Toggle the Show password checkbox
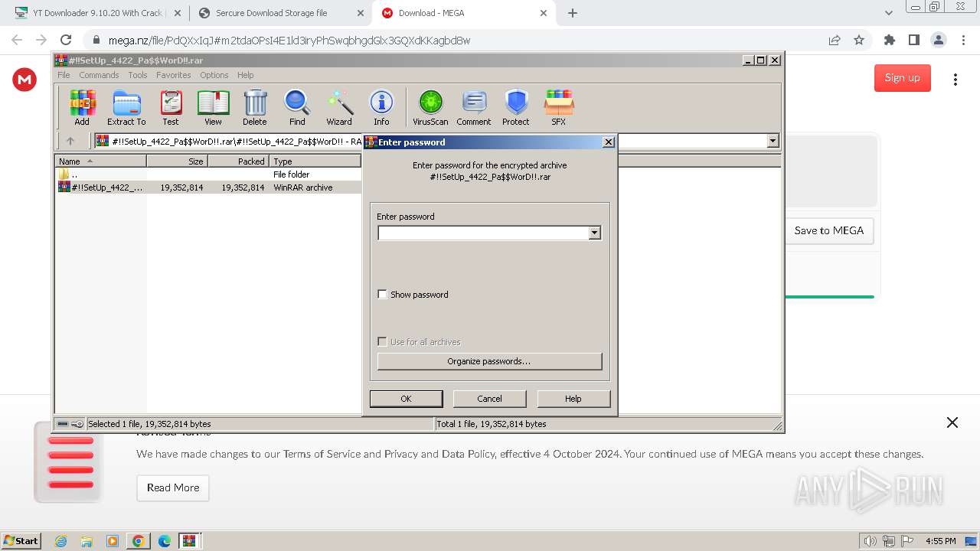The width and height of the screenshot is (980, 551). (383, 294)
